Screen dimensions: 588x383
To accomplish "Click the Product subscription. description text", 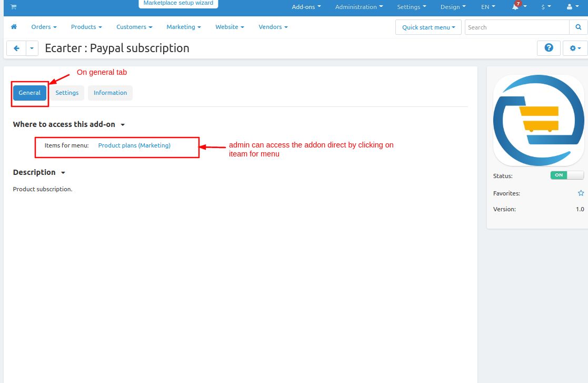I will [42, 189].
